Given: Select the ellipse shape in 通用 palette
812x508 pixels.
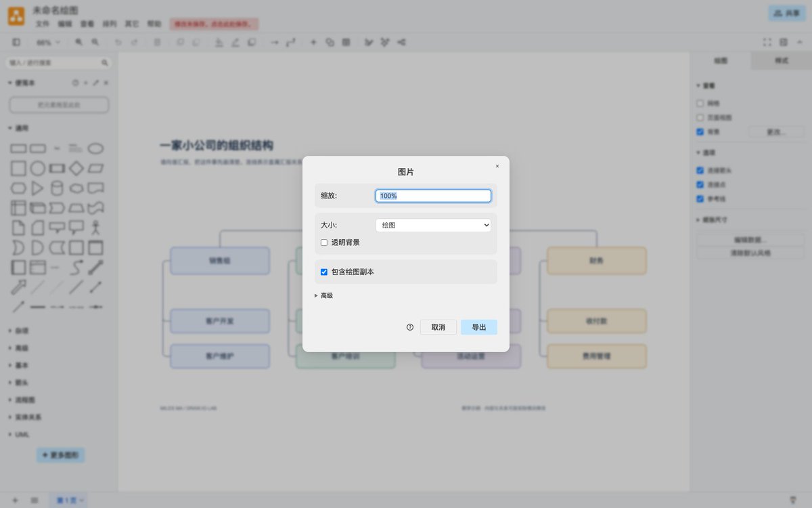Looking at the screenshot, I should pyautogui.click(x=96, y=148).
